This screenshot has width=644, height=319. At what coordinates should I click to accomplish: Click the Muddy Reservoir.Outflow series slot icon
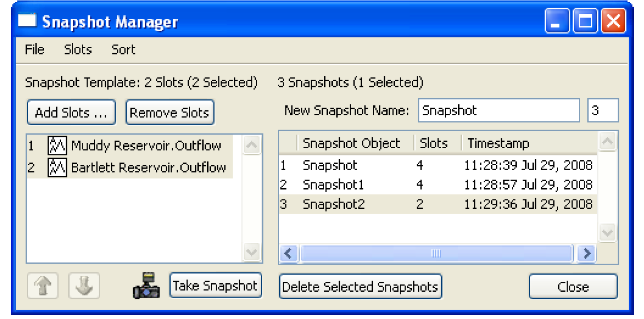[x=57, y=145]
